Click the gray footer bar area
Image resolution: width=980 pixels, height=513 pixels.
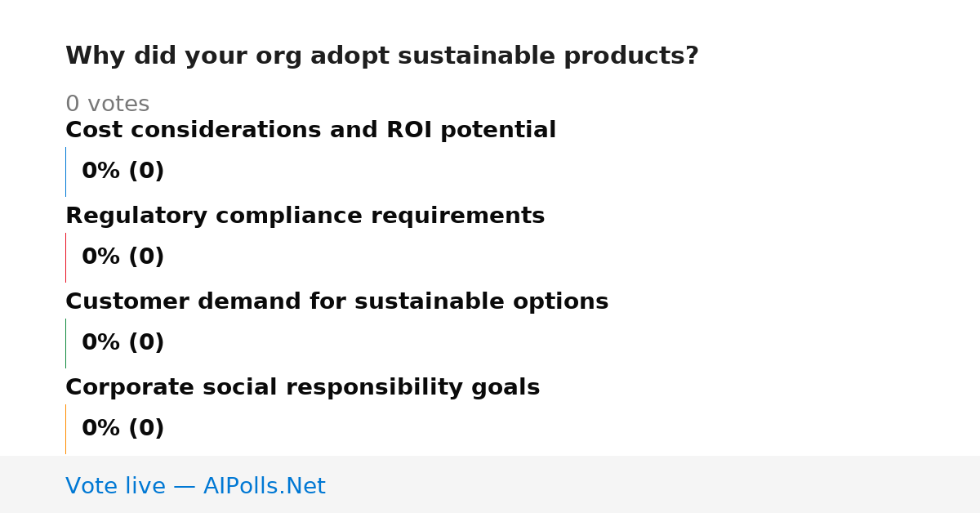pos(490,484)
